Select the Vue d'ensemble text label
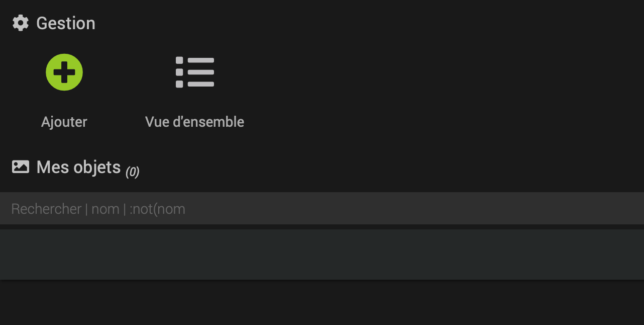This screenshot has height=325, width=644. tap(194, 122)
